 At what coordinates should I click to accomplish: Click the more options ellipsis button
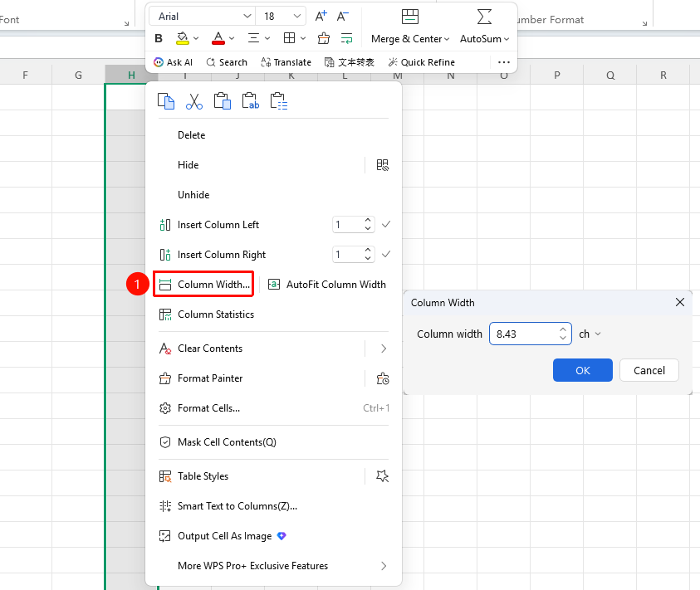coord(503,62)
